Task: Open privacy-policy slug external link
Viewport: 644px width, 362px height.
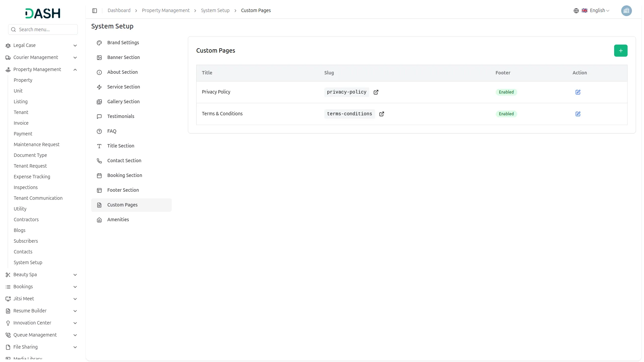Action: pyautogui.click(x=376, y=92)
